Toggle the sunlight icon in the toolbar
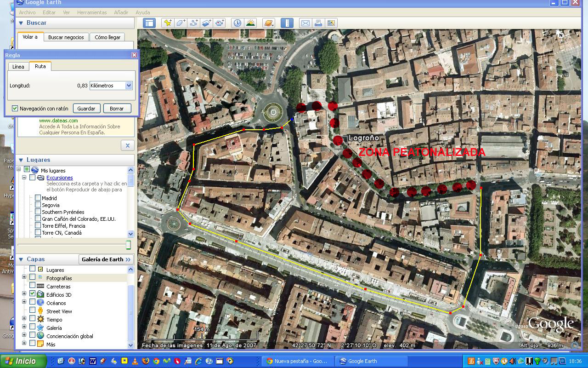588x368 pixels. click(x=250, y=23)
